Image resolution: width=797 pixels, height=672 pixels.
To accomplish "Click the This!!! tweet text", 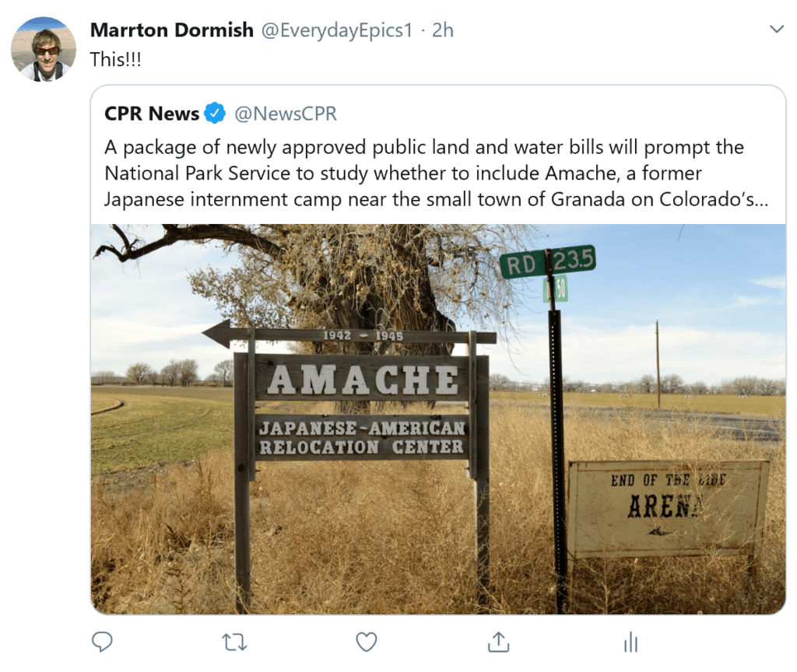I will coord(115,59).
